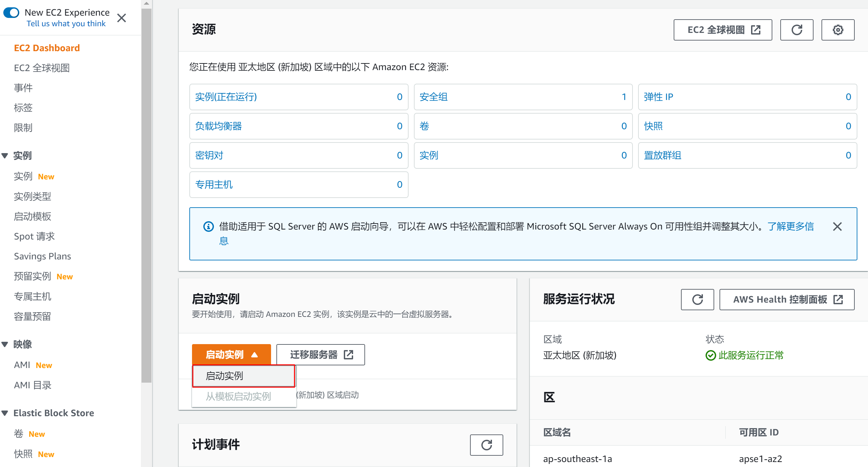868x467 pixels.
Task: Click the apse1-az2 zone ID cell
Action: (760, 459)
